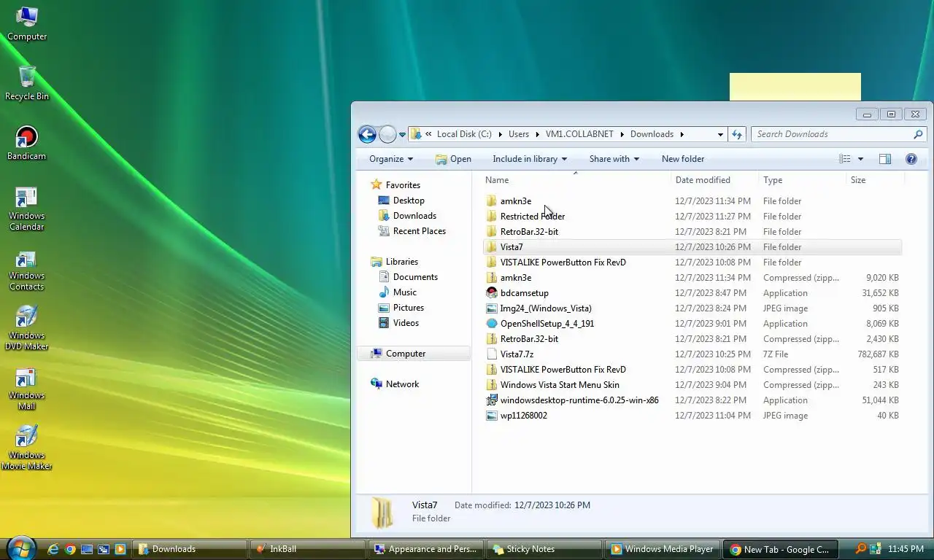The image size is (934, 560).
Task: Select Network in the navigation pane
Action: click(394, 384)
